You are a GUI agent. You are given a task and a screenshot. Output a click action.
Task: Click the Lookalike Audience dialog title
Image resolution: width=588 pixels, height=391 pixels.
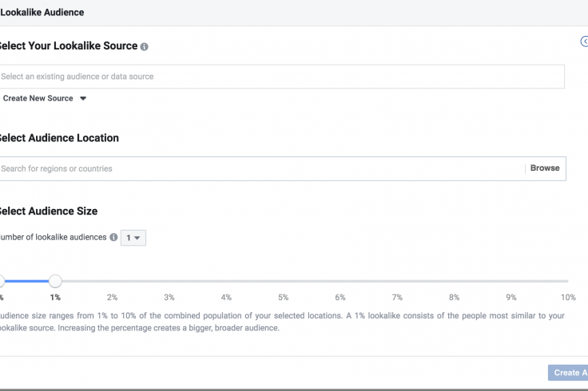click(x=42, y=12)
